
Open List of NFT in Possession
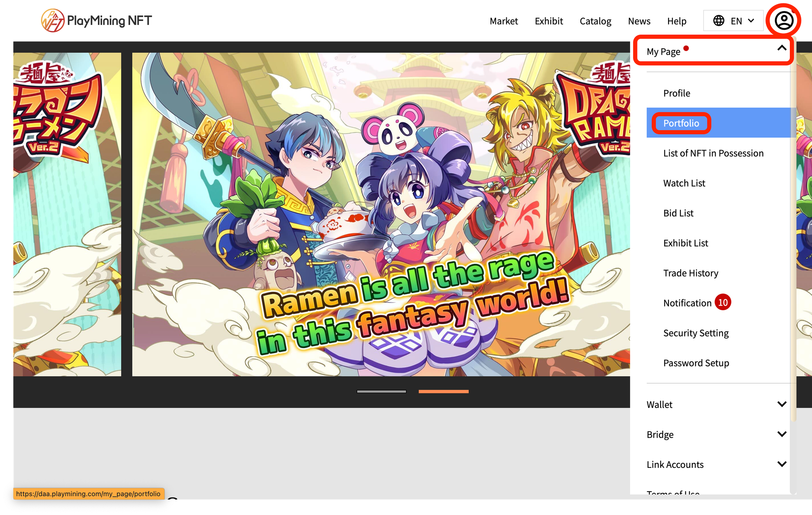coord(713,153)
